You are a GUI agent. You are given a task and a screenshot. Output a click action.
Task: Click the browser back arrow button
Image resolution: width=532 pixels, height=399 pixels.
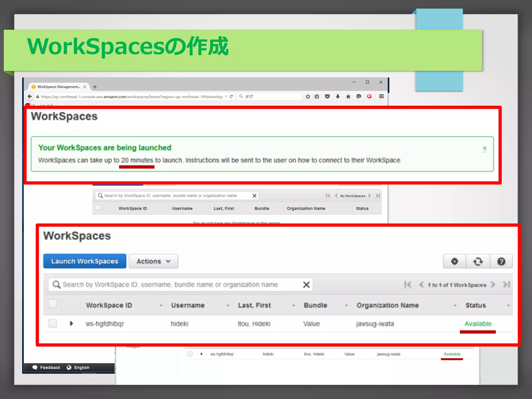tap(30, 96)
